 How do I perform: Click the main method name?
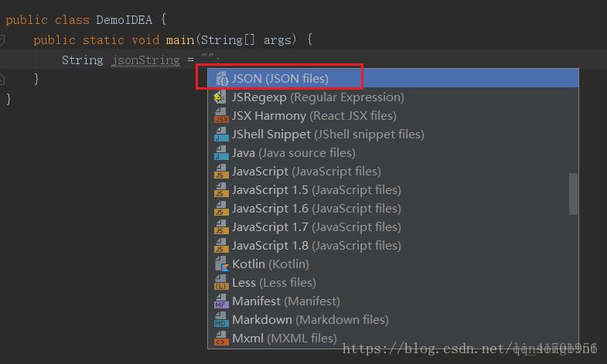click(180, 40)
